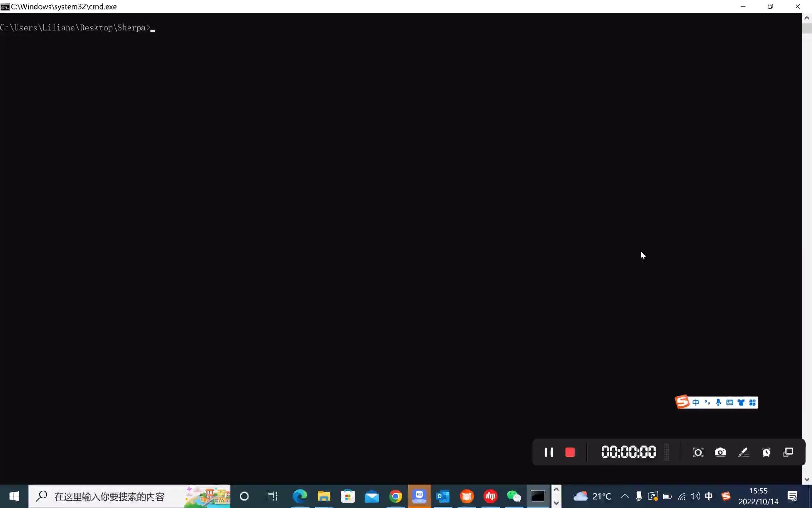812x508 pixels.
Task: Click the sync status tray icon
Action: [x=653, y=496]
